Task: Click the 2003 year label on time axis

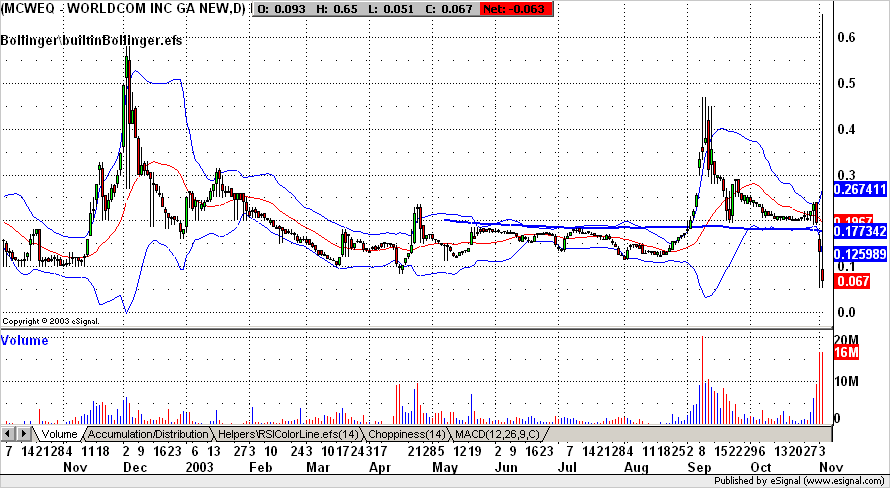Action: [199, 468]
